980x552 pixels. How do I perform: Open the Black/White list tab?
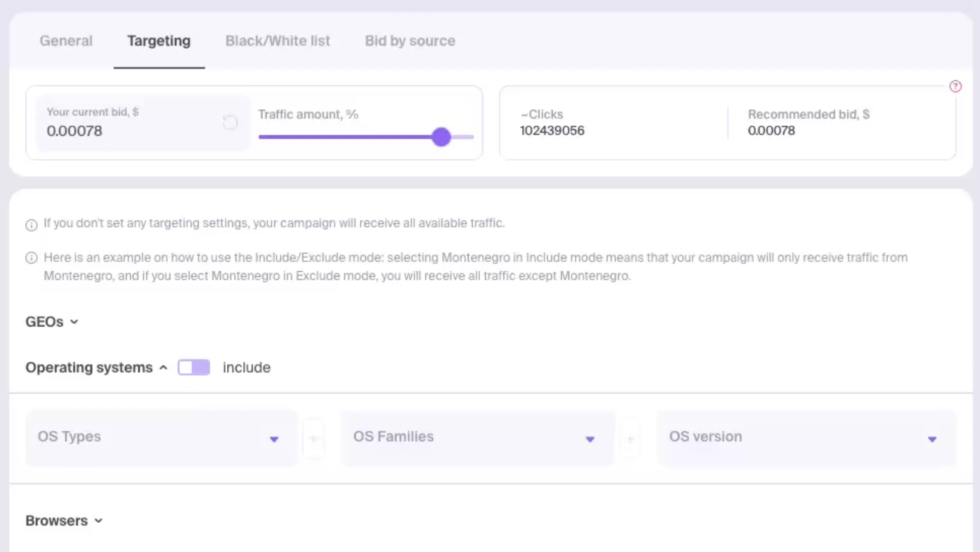(278, 41)
